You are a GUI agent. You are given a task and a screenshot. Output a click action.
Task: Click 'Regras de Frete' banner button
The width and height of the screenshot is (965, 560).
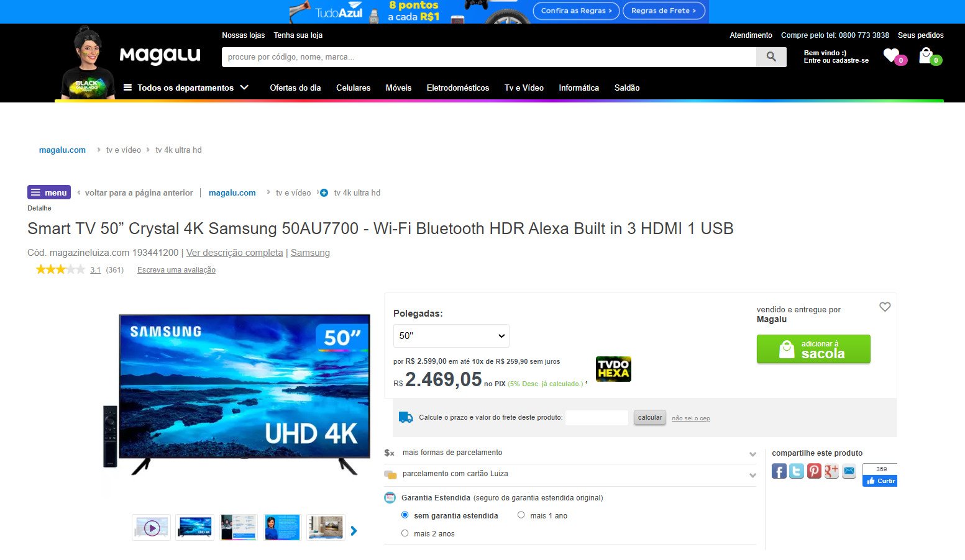pyautogui.click(x=664, y=11)
